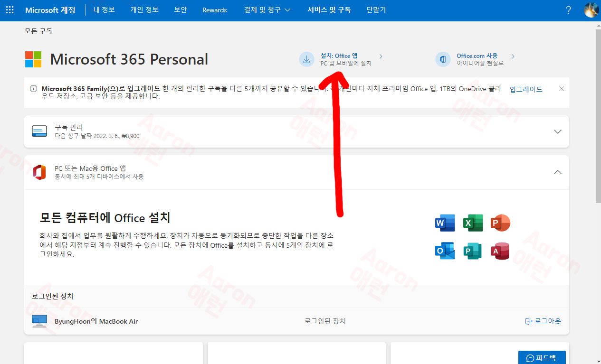Open the 단말기 tab
The image size is (601, 364).
(376, 10)
